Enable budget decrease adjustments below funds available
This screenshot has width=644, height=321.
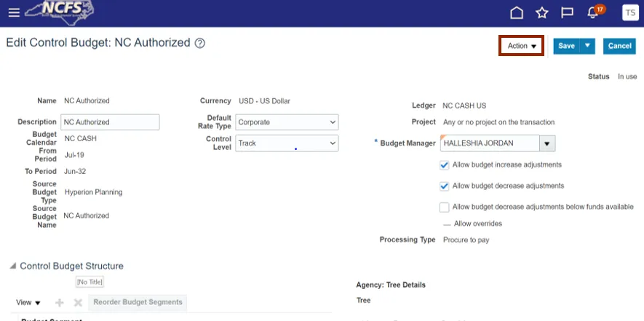[x=445, y=207]
